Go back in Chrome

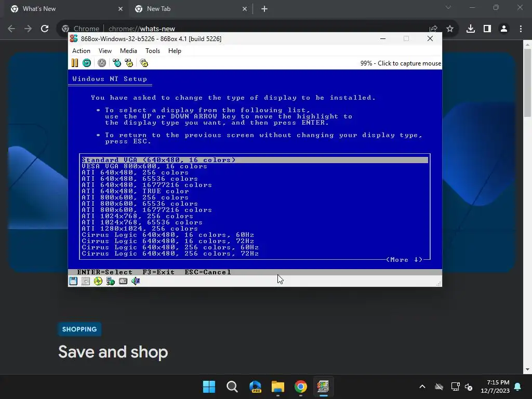point(11,29)
